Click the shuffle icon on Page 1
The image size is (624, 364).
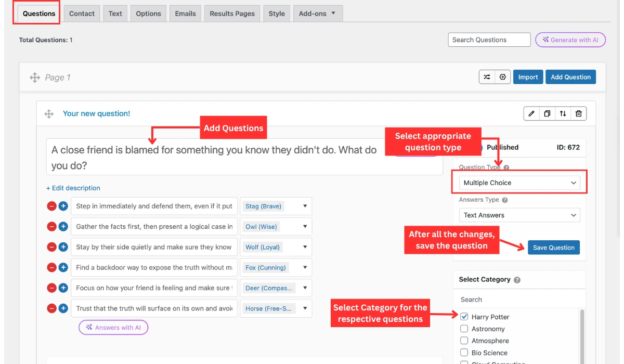click(x=487, y=77)
